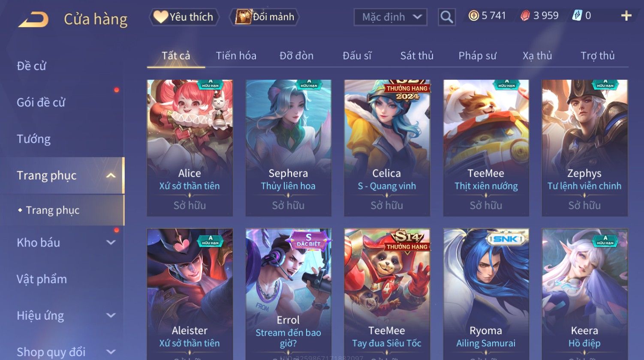Tap the plus icon to add currency
Screen dimensions: 644x360
pyautogui.click(x=626, y=16)
